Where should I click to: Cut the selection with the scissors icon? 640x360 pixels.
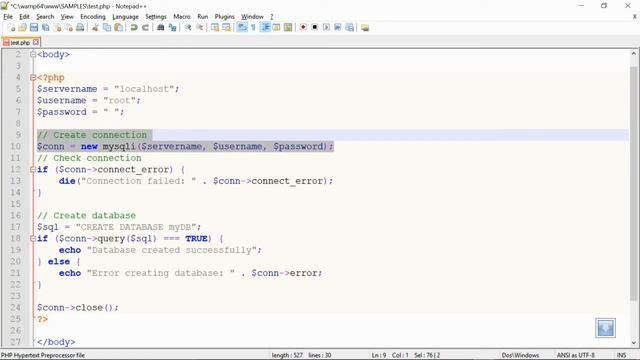pos(95,28)
